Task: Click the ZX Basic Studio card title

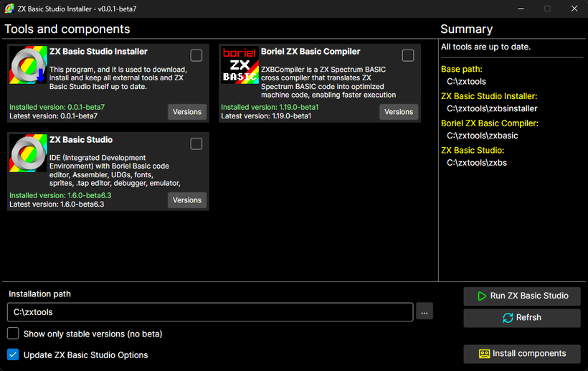Action: click(x=81, y=139)
